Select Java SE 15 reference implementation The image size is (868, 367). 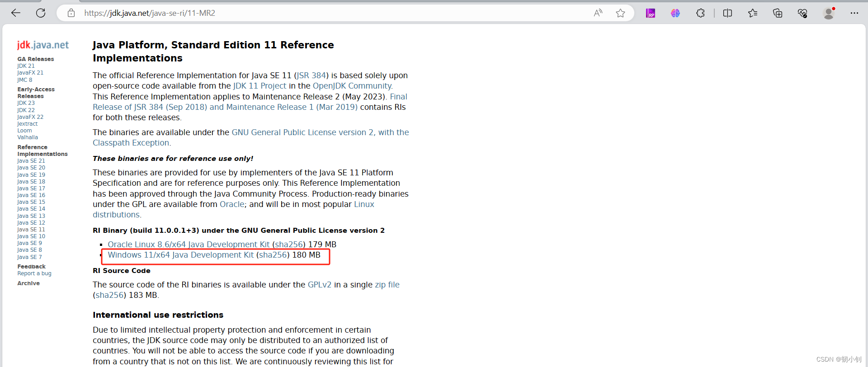(31, 202)
